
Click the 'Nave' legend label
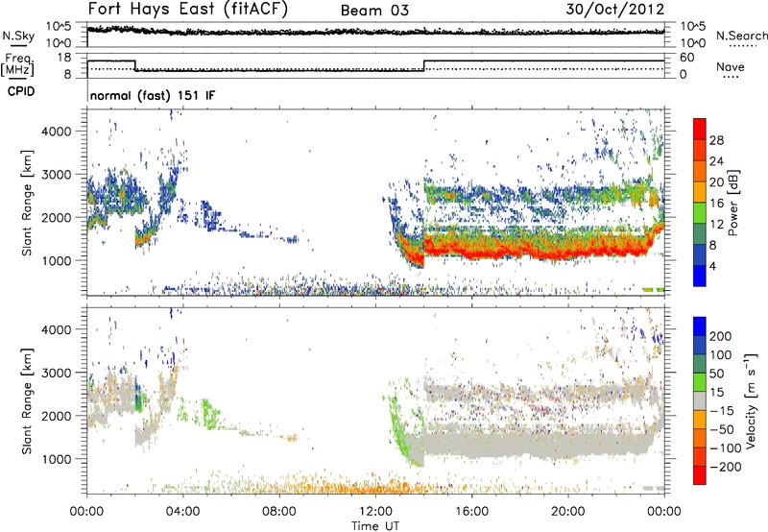tap(731, 66)
